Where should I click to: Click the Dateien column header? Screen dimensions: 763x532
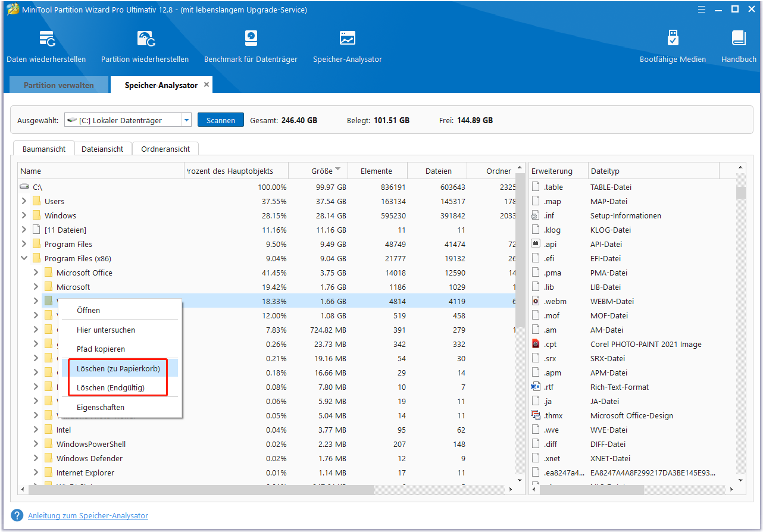437,171
